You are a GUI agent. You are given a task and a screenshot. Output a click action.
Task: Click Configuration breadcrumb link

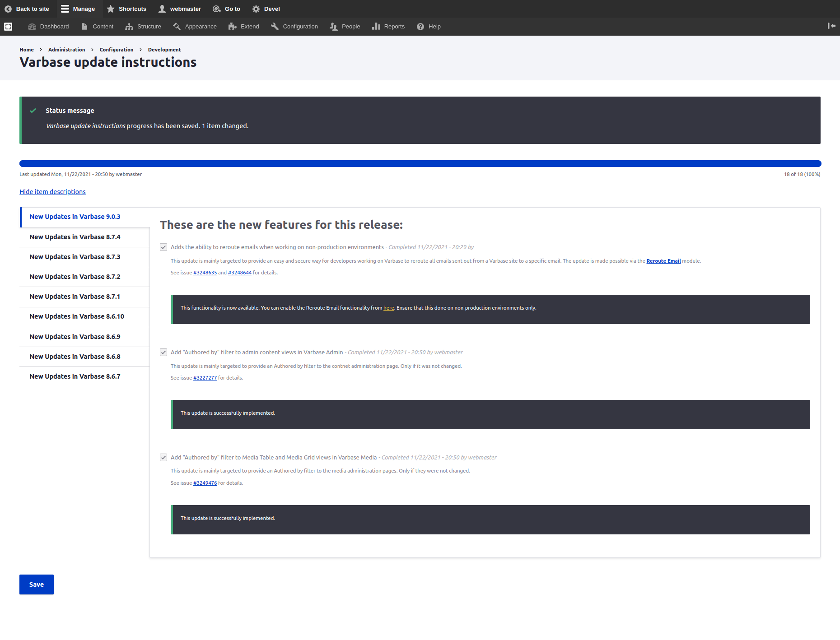coord(117,50)
